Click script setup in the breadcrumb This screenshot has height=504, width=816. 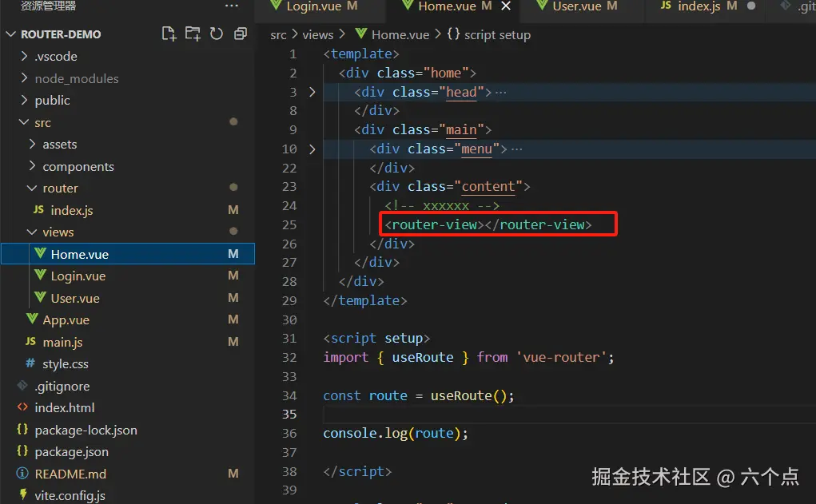497,35
